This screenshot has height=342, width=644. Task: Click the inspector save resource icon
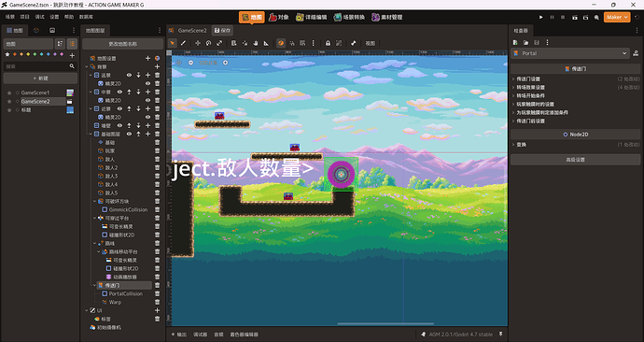click(x=537, y=42)
